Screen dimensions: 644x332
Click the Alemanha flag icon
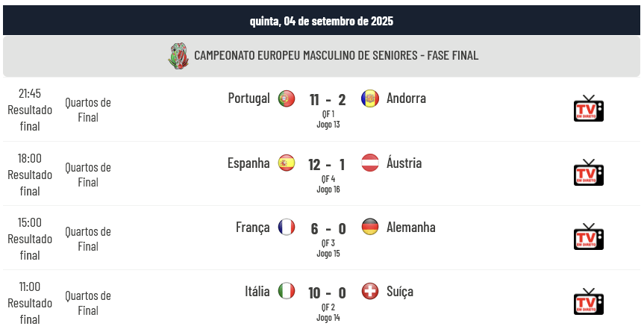point(370,227)
